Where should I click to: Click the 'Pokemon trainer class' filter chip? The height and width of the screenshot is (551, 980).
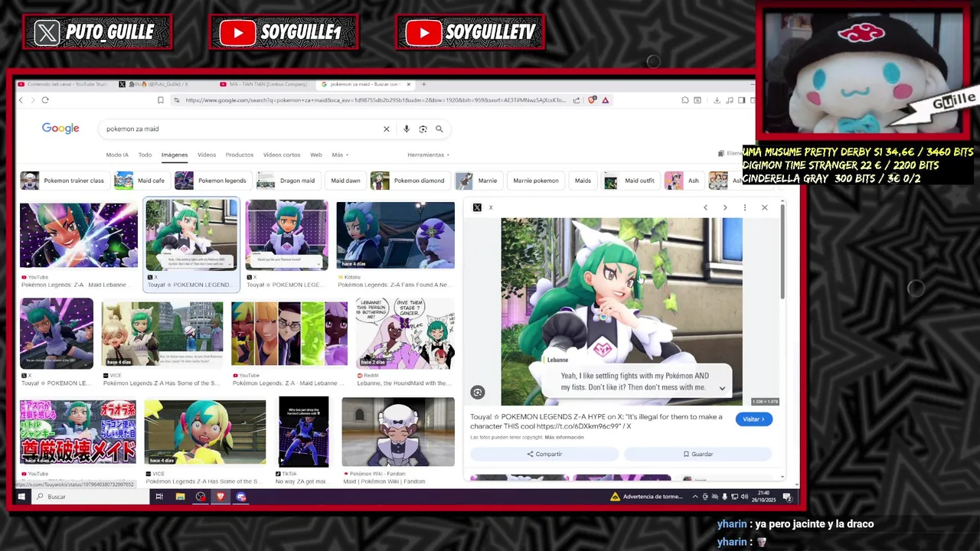64,181
